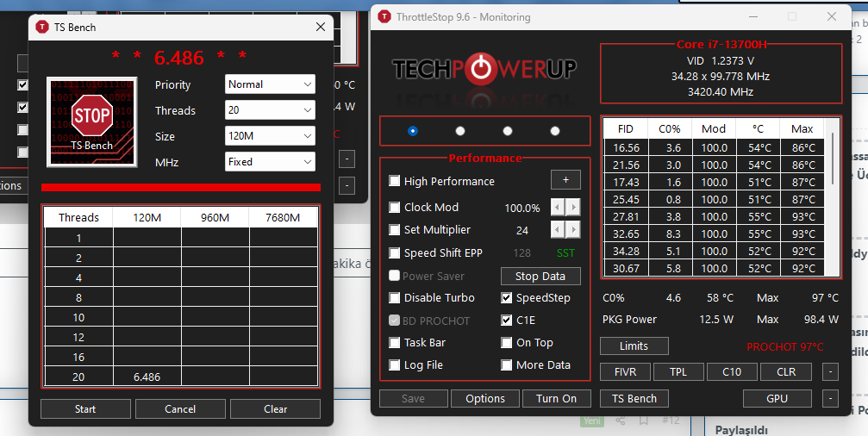868x436 pixels.
Task: Uncheck the C1E checkbox
Action: [507, 321]
